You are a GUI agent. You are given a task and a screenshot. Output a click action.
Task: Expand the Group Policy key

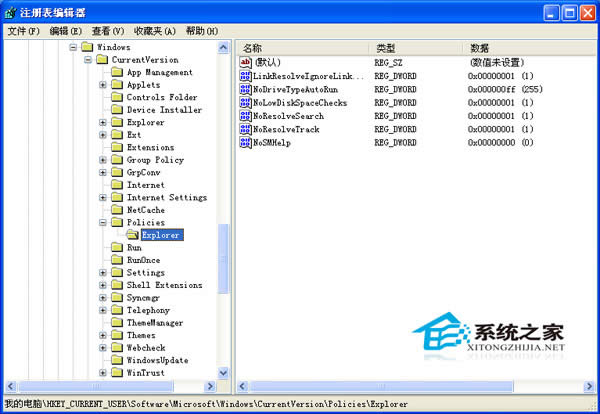tap(103, 160)
